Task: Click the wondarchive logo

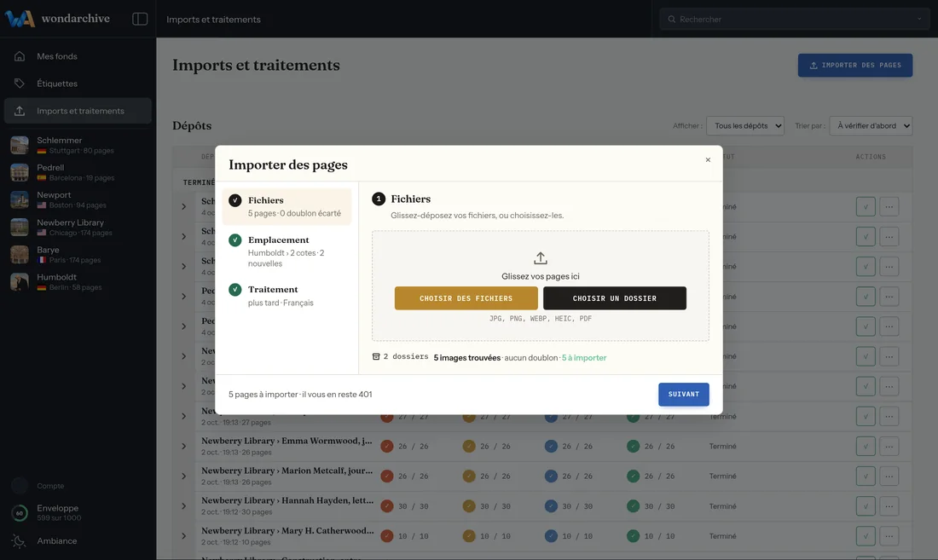Action: click(x=57, y=19)
